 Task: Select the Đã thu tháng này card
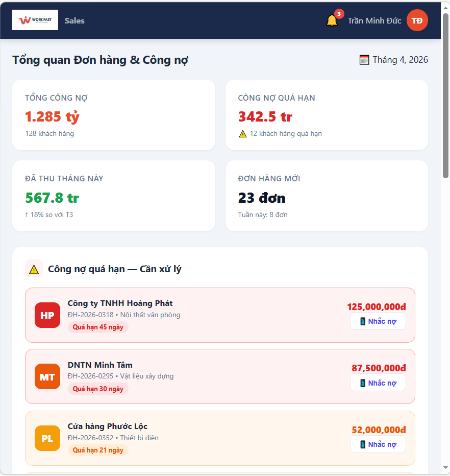[x=114, y=196]
